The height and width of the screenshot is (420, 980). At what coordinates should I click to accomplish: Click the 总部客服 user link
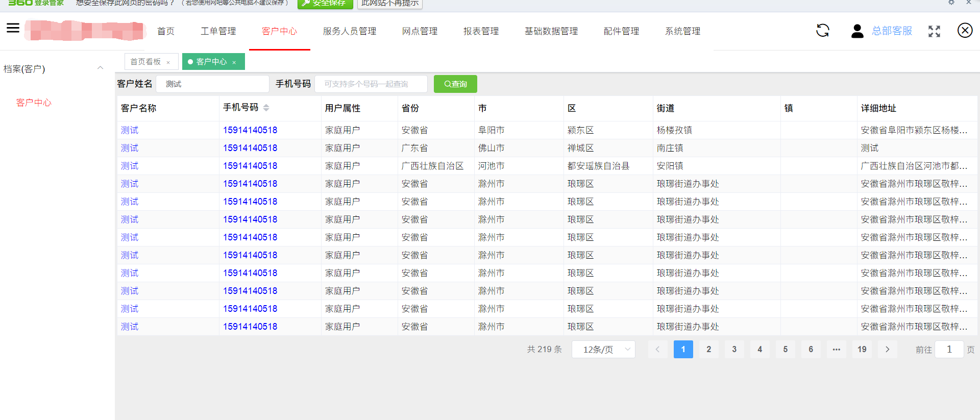pos(892,31)
